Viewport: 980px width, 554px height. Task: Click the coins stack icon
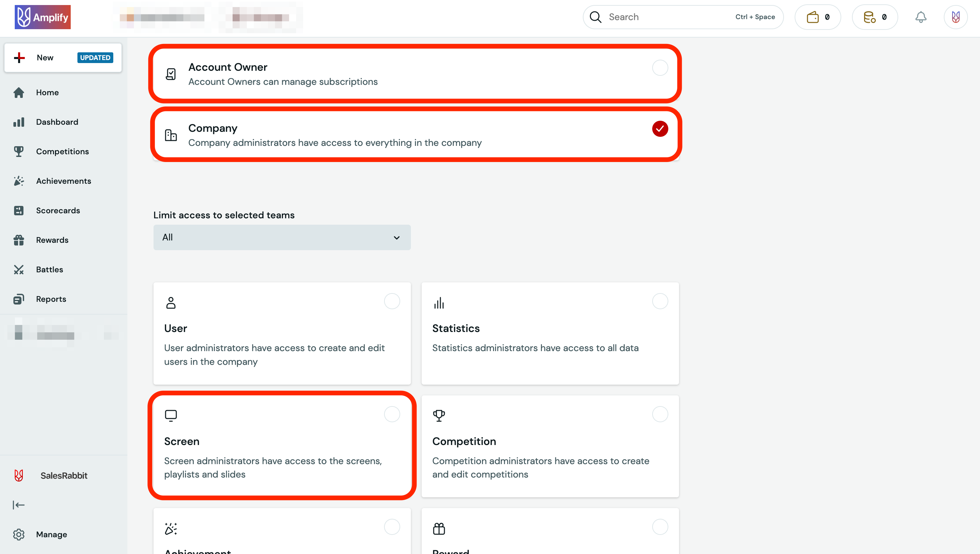pos(869,17)
